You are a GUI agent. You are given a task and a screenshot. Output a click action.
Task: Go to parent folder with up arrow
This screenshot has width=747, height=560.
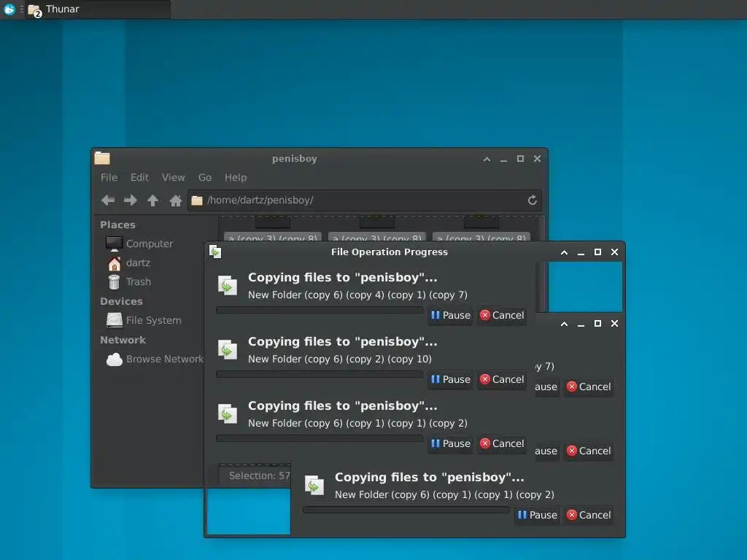[153, 201]
